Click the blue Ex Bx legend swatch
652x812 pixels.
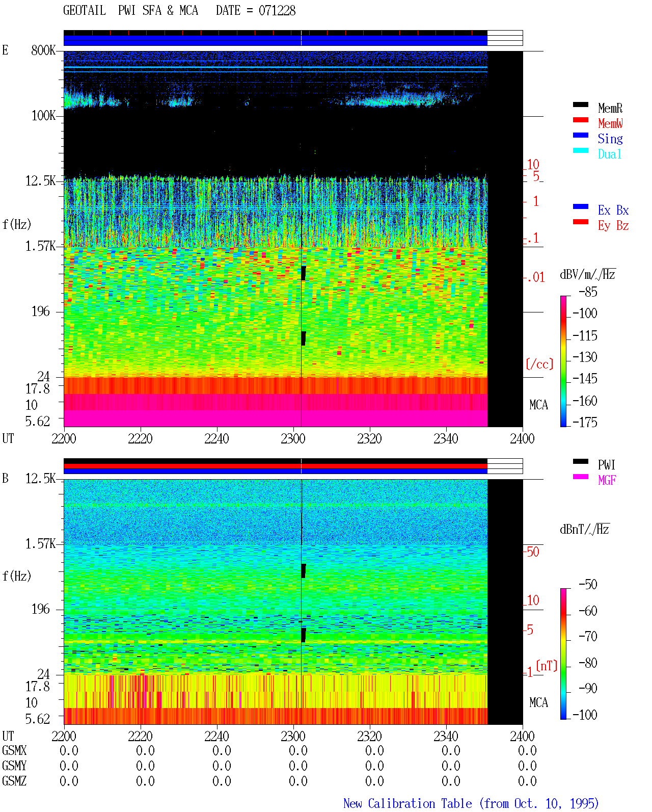coord(581,206)
